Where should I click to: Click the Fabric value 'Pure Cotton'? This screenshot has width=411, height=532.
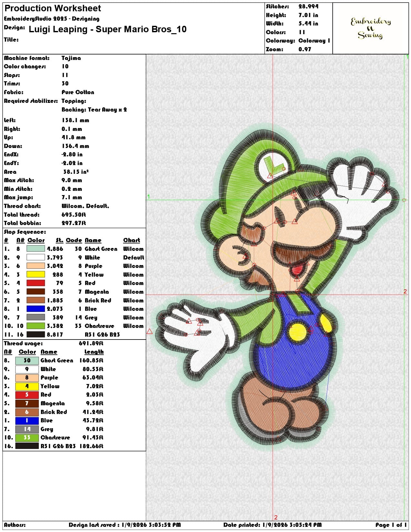click(x=78, y=92)
